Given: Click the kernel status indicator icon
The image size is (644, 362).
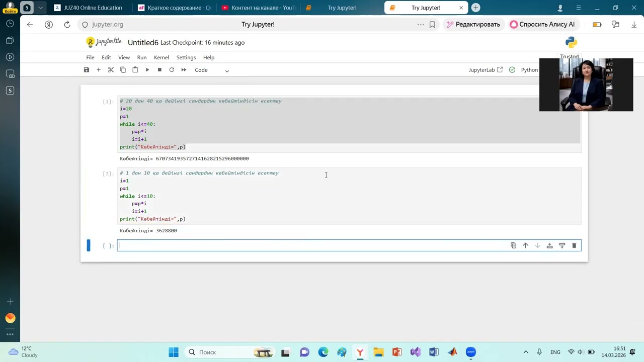Looking at the screenshot, I should point(512,70).
